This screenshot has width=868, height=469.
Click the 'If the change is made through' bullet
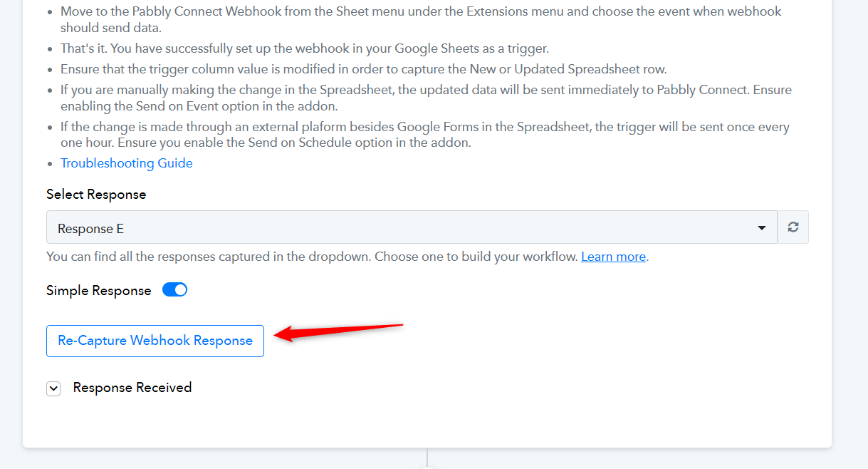coord(425,135)
